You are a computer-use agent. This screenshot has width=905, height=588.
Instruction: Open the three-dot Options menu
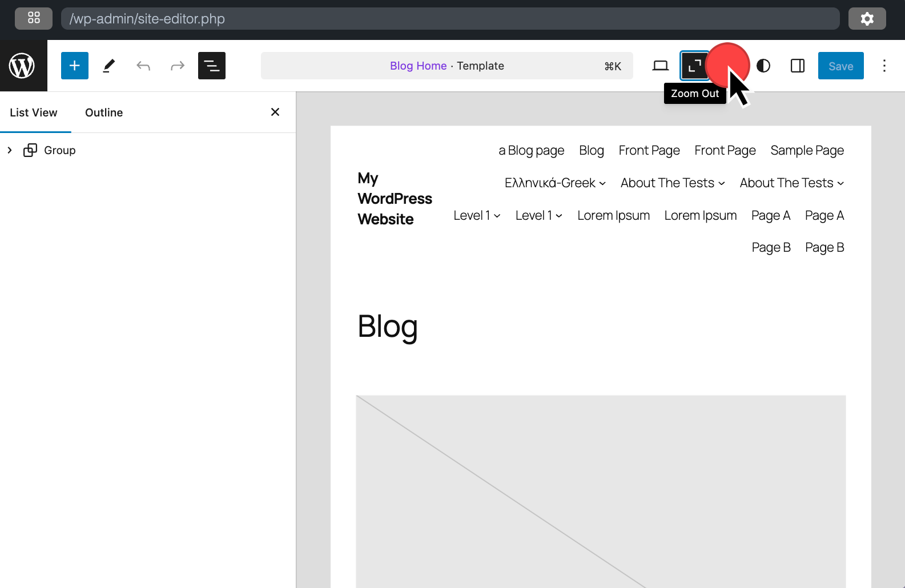884,66
